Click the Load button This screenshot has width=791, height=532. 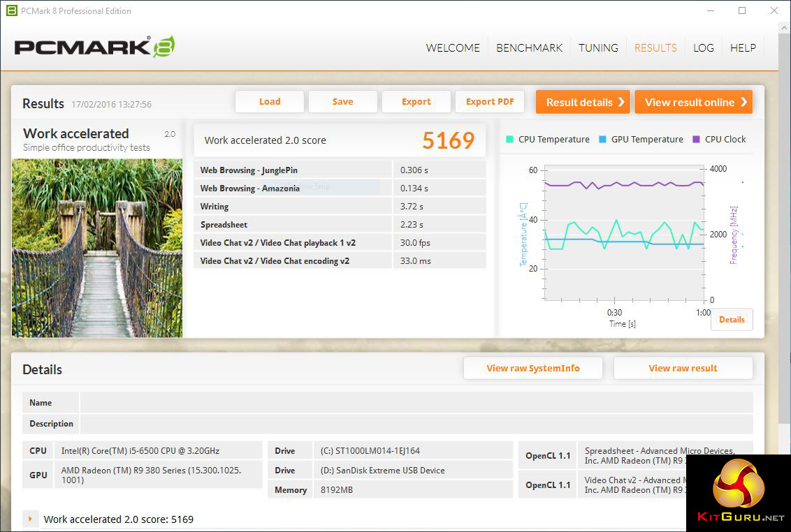[270, 102]
